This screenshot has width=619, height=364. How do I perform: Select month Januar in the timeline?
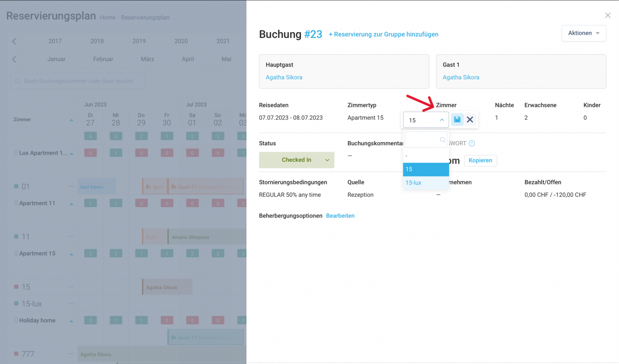(x=56, y=59)
